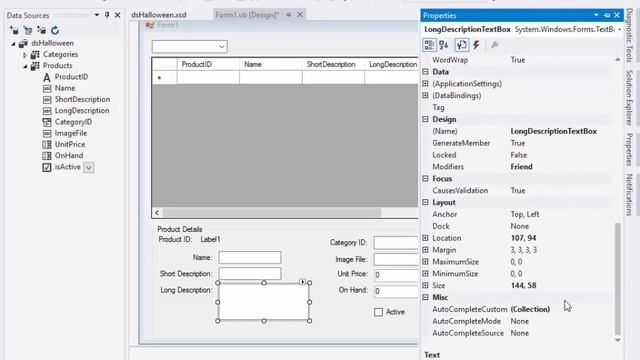The image size is (640, 360).
Task: Collapse the Layout category
Action: (425, 202)
